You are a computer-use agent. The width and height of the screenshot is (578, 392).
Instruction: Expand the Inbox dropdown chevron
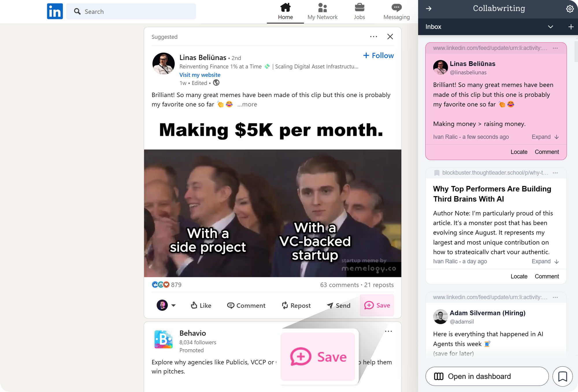point(550,27)
